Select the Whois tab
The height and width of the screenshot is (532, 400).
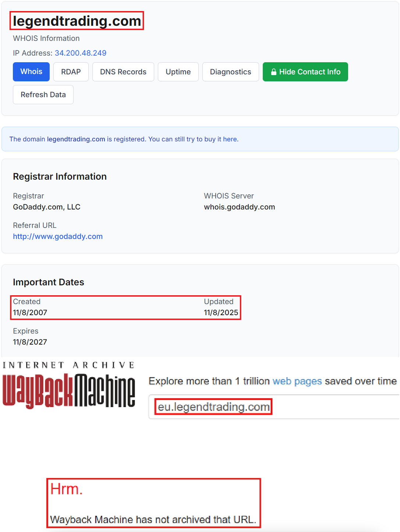31,72
